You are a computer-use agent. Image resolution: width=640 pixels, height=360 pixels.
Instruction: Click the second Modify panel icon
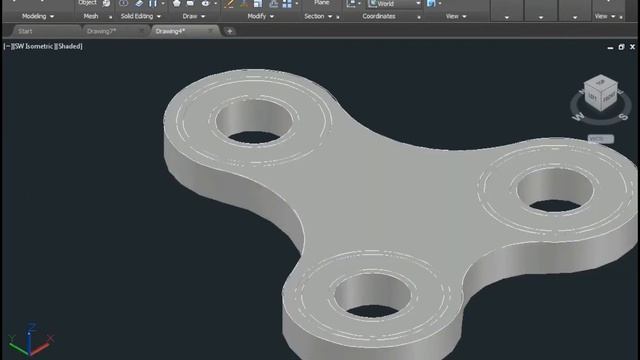(x=244, y=4)
